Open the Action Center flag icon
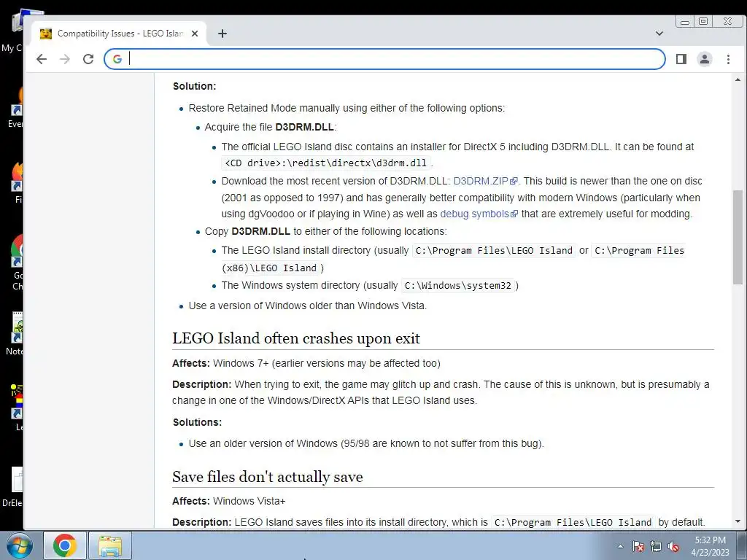The height and width of the screenshot is (560, 747). click(638, 546)
